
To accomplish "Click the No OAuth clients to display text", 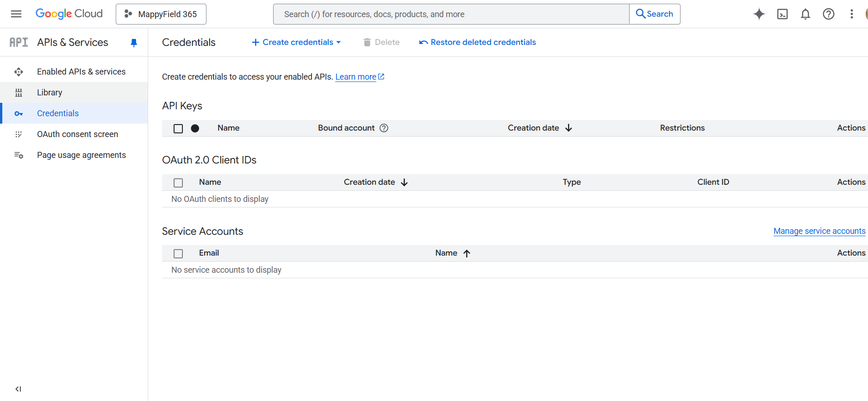I will click(x=220, y=199).
